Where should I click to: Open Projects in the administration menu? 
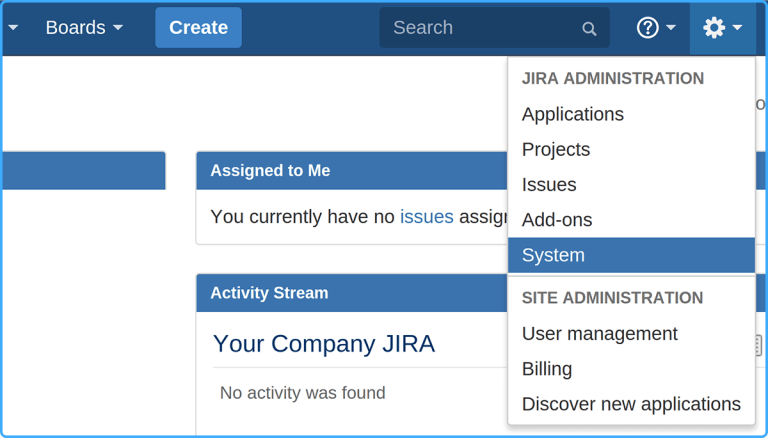pos(556,149)
